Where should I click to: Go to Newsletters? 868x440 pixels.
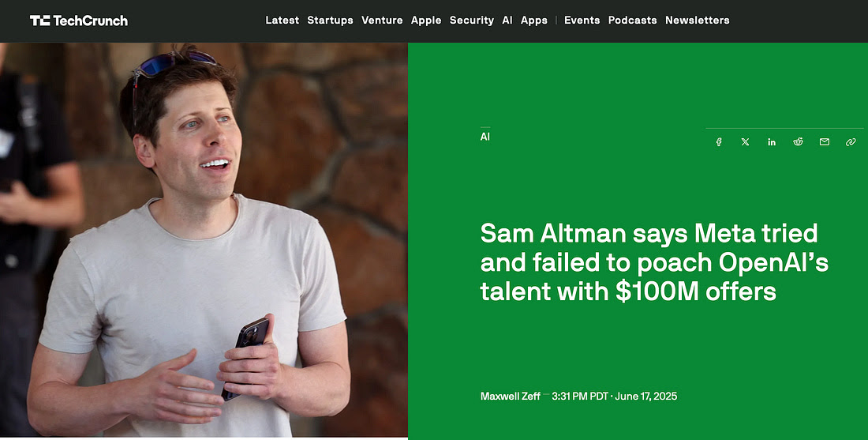tap(697, 21)
